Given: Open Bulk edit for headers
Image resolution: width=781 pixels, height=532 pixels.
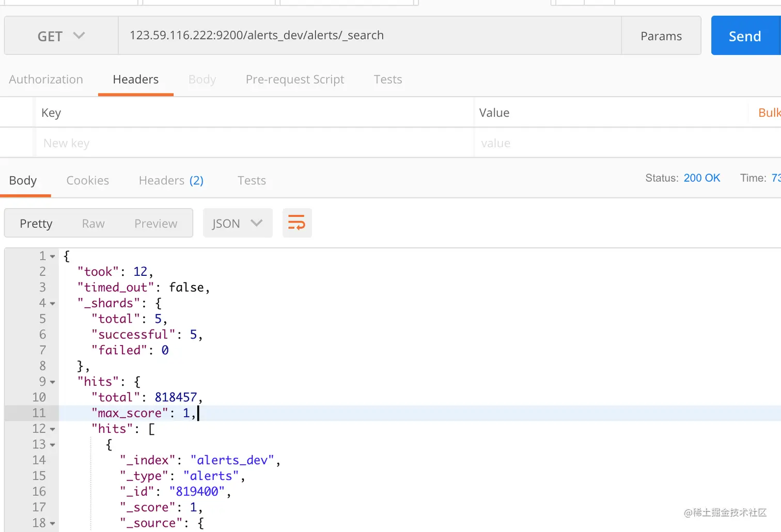Looking at the screenshot, I should pyautogui.click(x=769, y=113).
